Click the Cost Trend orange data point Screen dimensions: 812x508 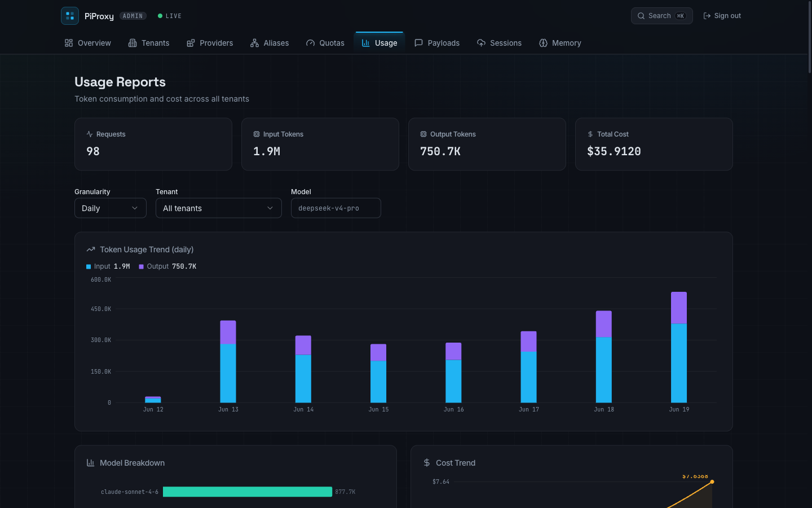pos(712,481)
